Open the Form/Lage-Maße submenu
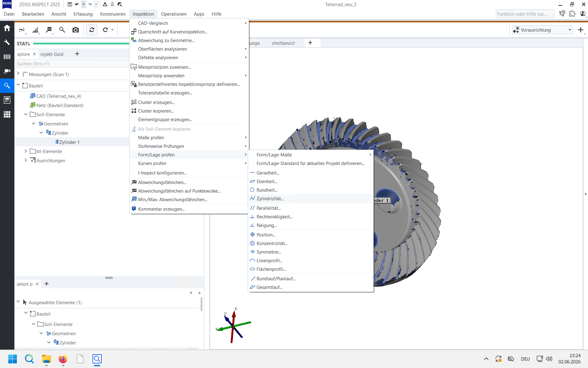The width and height of the screenshot is (588, 368). (x=311, y=155)
